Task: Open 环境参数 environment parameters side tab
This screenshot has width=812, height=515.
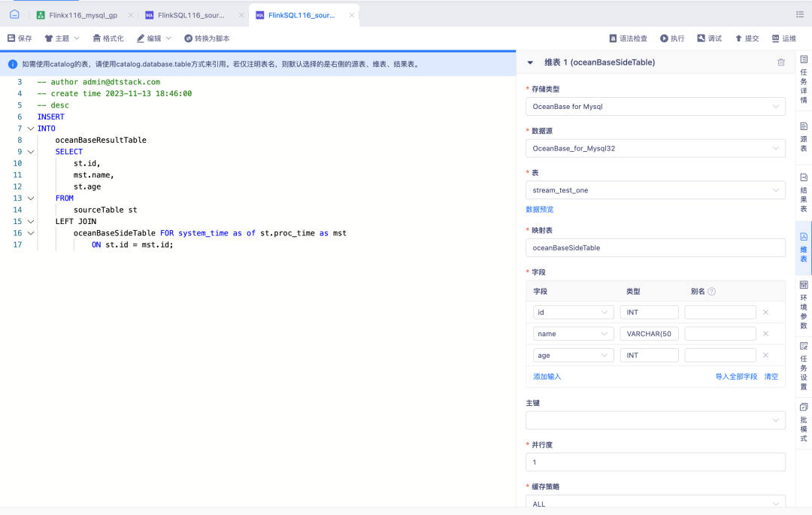Action: pos(803,304)
